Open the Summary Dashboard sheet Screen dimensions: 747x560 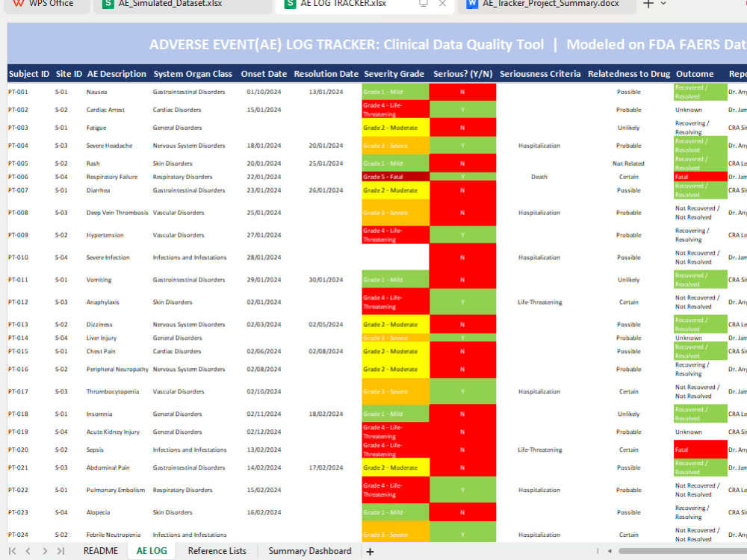(x=310, y=551)
